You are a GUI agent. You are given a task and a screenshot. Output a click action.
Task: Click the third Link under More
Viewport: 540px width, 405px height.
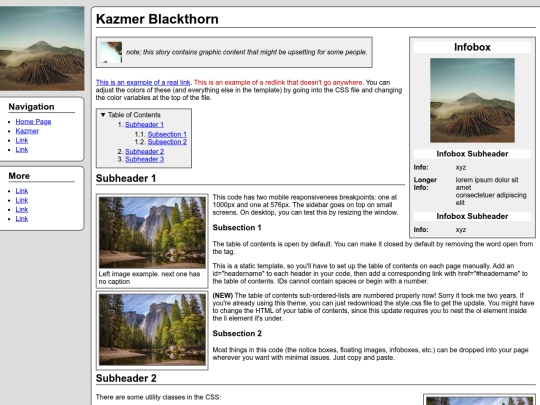coord(22,209)
